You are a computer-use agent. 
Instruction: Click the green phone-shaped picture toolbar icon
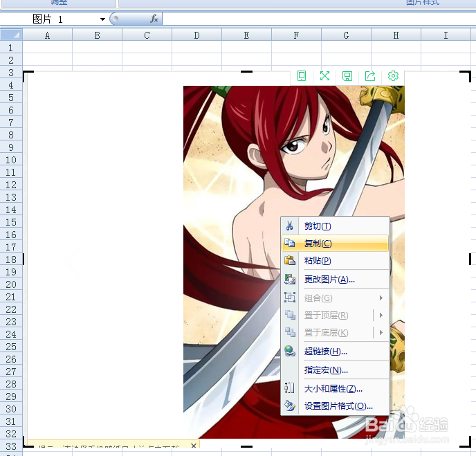tap(302, 75)
